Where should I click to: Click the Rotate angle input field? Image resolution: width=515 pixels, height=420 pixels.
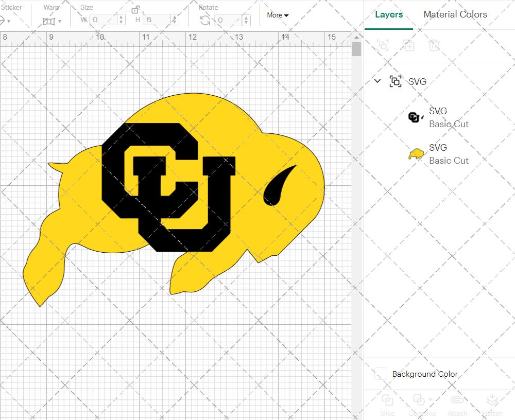coord(229,20)
